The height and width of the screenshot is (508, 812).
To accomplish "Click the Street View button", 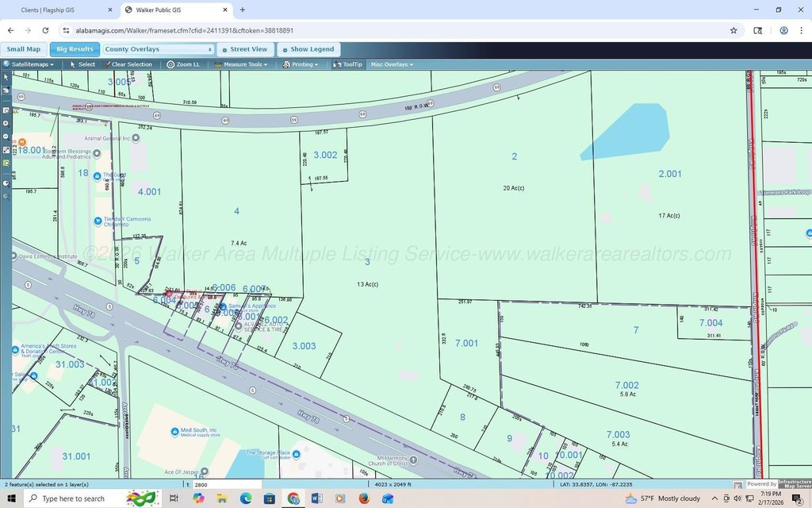I will pos(245,49).
